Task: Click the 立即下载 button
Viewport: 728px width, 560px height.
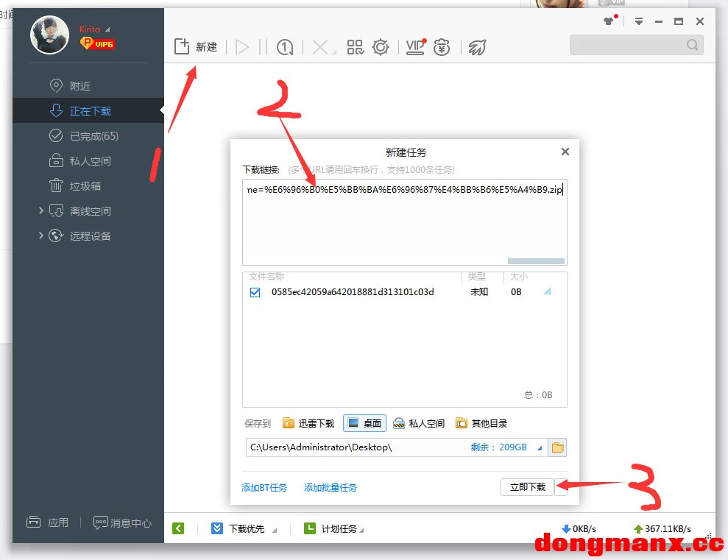Action: click(527, 486)
